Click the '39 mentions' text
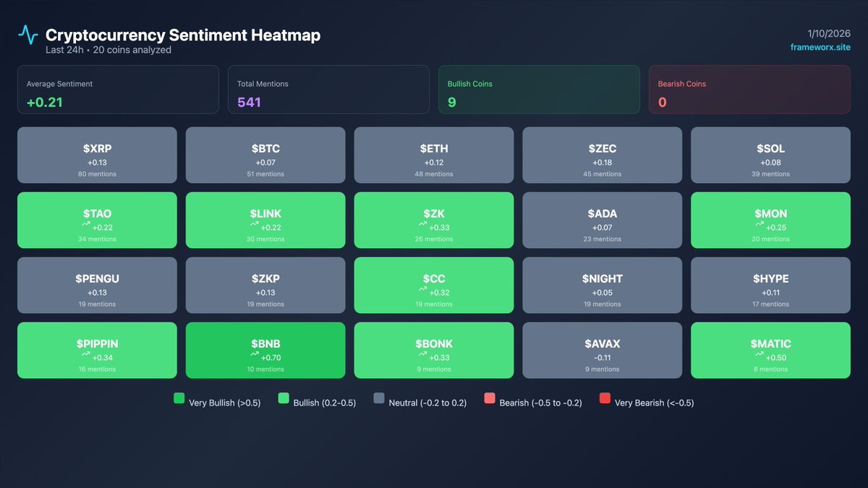This screenshot has width=868, height=488. (x=771, y=174)
